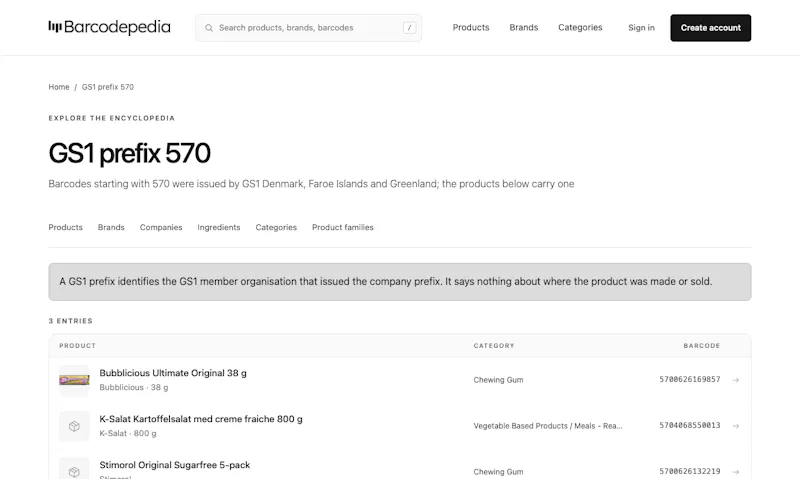This screenshot has height=479, width=800.
Task: Click the GS1 prefix 570 breadcrumb
Action: coord(108,87)
